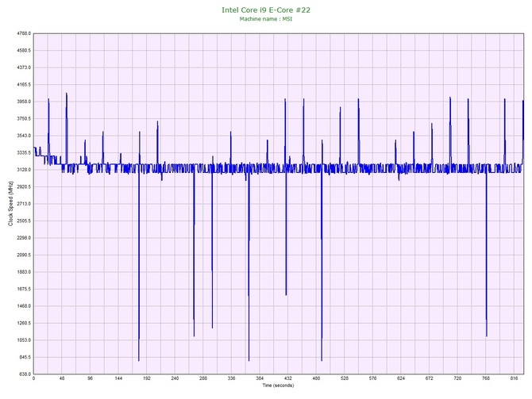Select the 1053.0 y-axis label

[24, 340]
